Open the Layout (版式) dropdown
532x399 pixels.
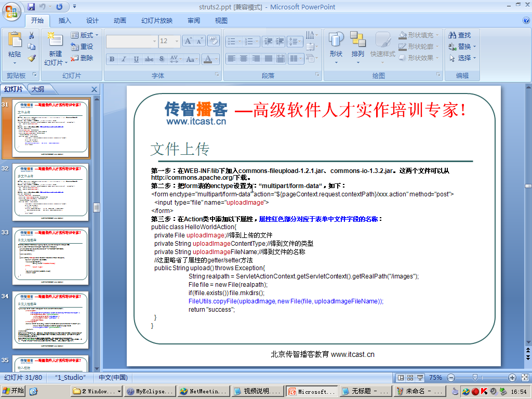[x=85, y=35]
